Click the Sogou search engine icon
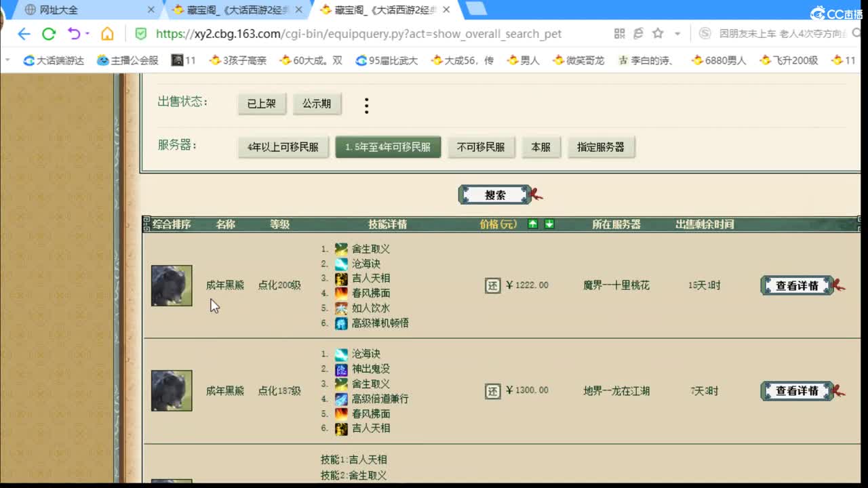The height and width of the screenshot is (488, 868). click(x=705, y=34)
